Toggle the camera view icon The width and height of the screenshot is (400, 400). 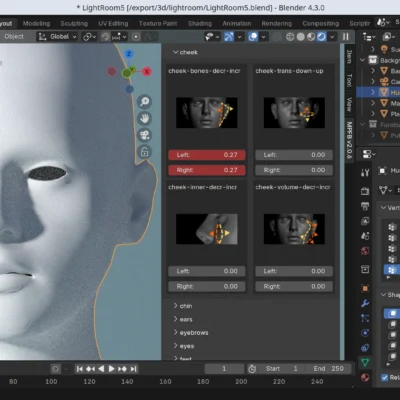[144, 135]
